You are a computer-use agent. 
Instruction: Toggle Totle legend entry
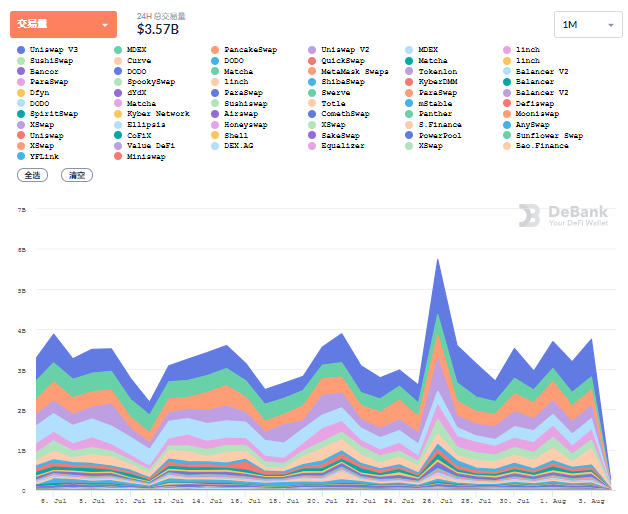click(x=327, y=103)
